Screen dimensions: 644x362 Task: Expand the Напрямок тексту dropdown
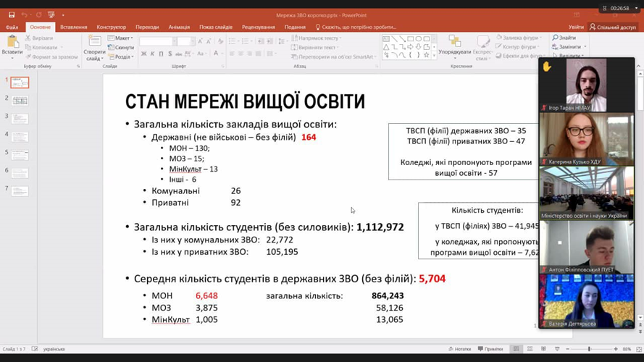click(317, 38)
